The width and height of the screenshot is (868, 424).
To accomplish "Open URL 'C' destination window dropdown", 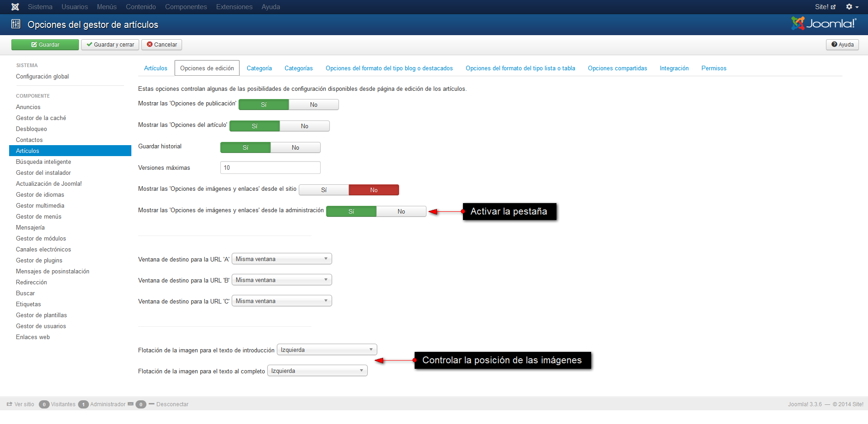I will [x=282, y=301].
